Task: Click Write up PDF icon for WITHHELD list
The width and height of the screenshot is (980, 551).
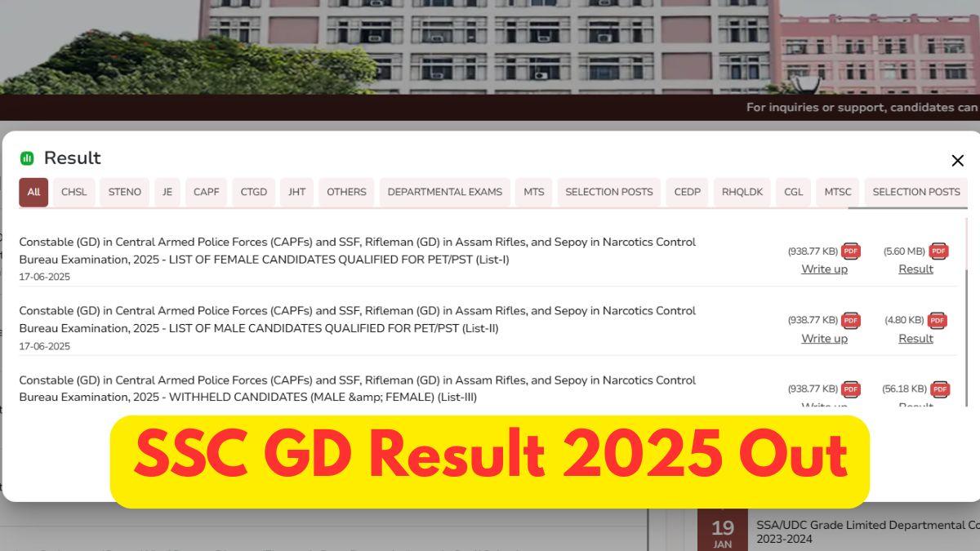Action: click(851, 389)
